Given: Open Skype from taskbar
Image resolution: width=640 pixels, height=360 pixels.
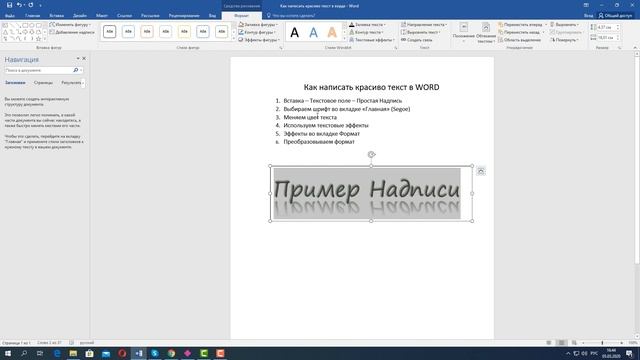Looking at the screenshot, I should click(155, 353).
